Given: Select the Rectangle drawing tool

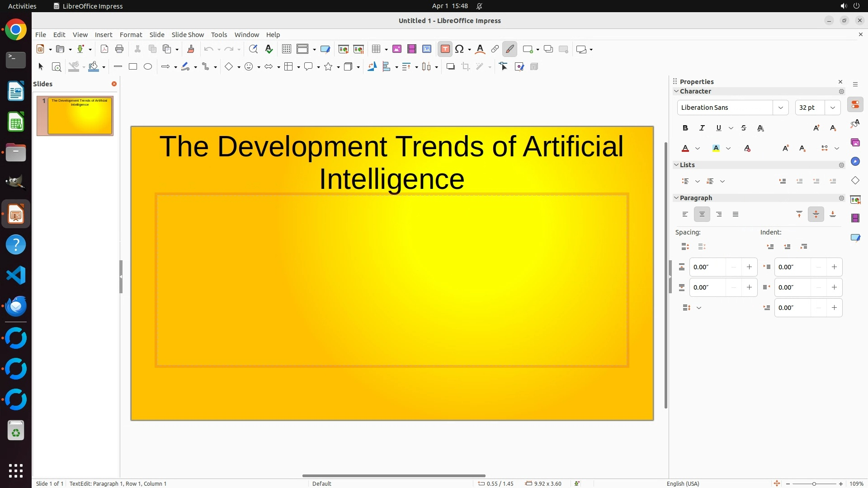Looking at the screenshot, I should 133,67.
